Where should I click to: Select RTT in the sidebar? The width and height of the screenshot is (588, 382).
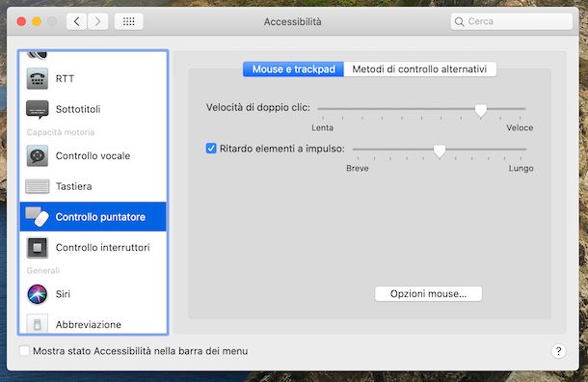[x=93, y=79]
